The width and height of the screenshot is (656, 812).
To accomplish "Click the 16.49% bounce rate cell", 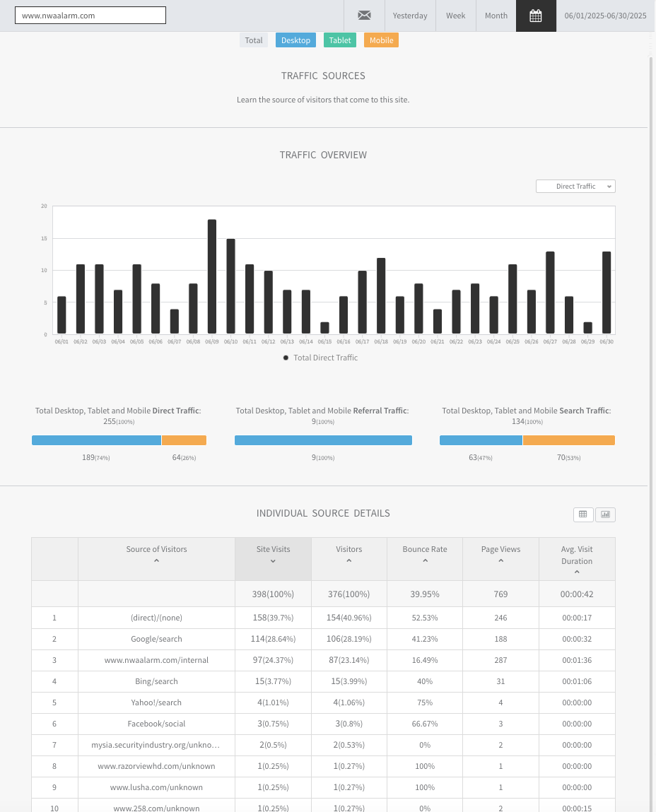I will point(425,660).
